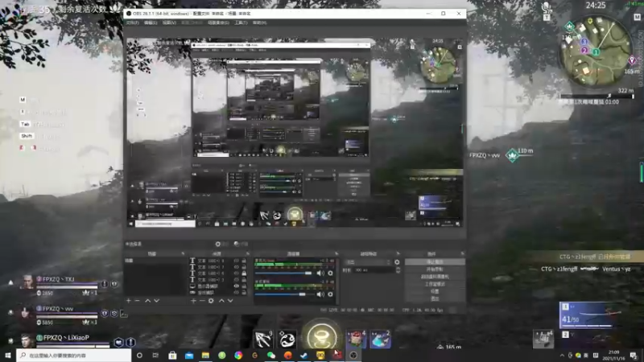Click the Studio Mode button
The height and width of the screenshot is (362, 644).
(x=435, y=284)
